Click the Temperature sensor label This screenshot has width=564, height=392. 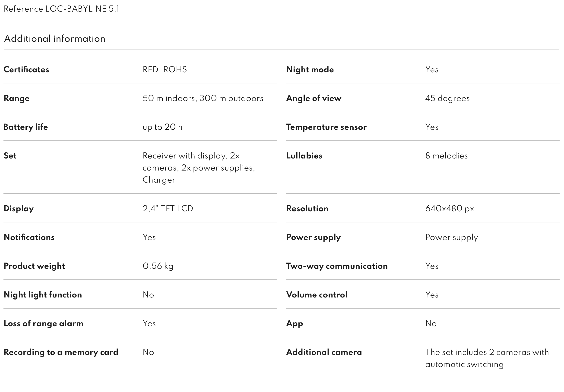click(326, 127)
